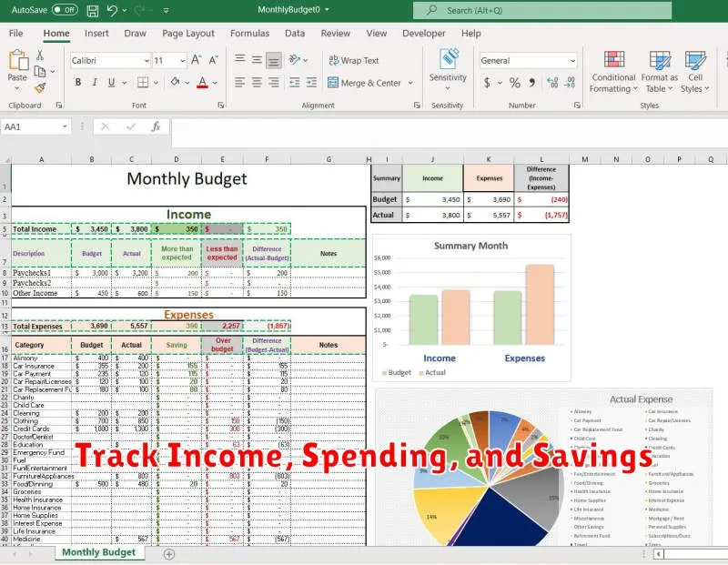Click the Cut scissors icon
Image resolution: width=728 pixels, height=565 pixels.
[x=40, y=56]
